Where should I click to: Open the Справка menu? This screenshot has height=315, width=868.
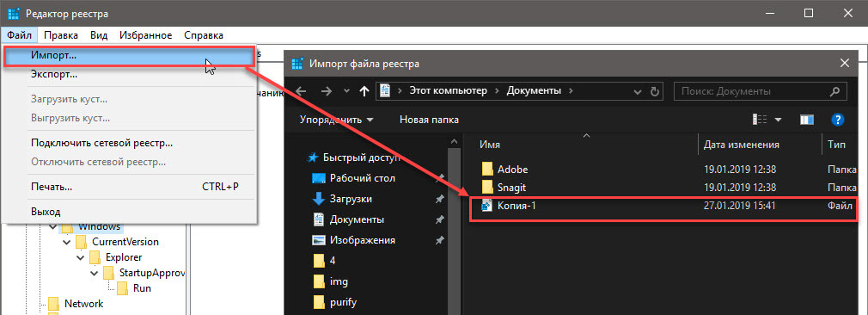coord(204,35)
